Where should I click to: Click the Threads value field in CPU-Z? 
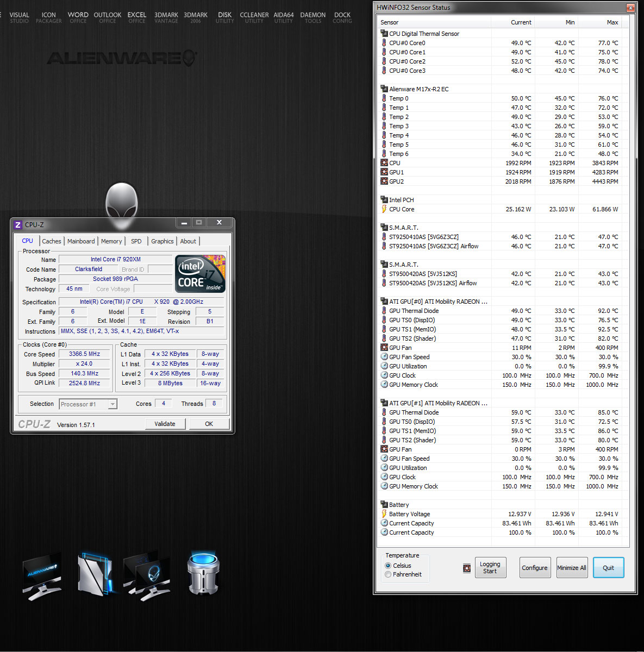214,403
